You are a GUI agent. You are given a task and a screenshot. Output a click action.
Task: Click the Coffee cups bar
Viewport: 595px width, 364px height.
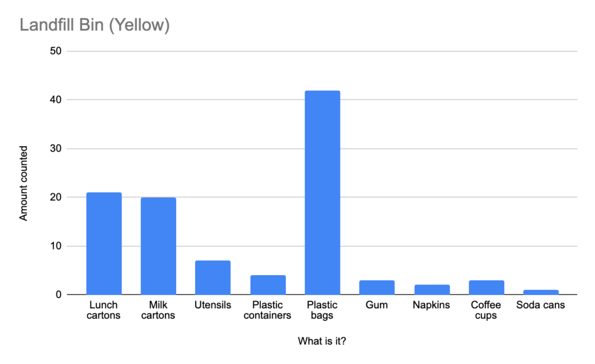tap(486, 287)
